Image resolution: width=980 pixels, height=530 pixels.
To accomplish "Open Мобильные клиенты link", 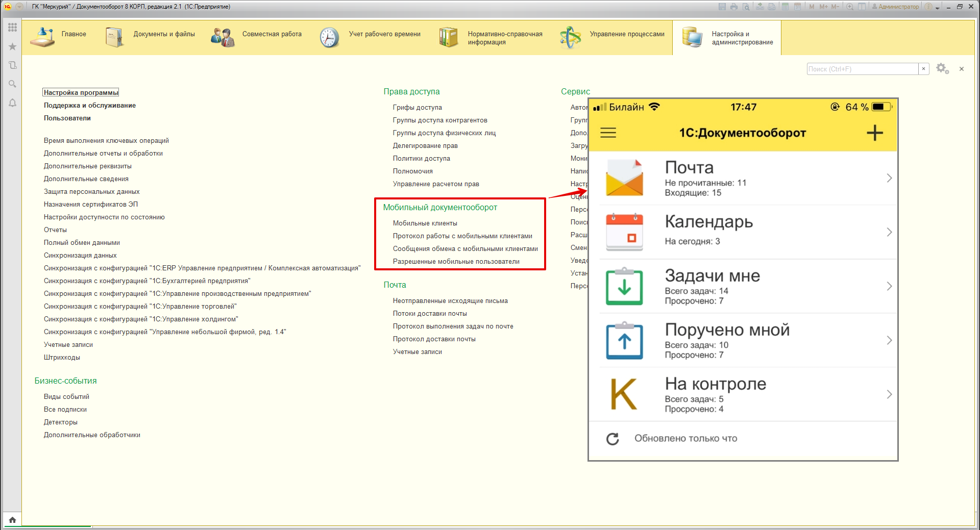I will 425,223.
